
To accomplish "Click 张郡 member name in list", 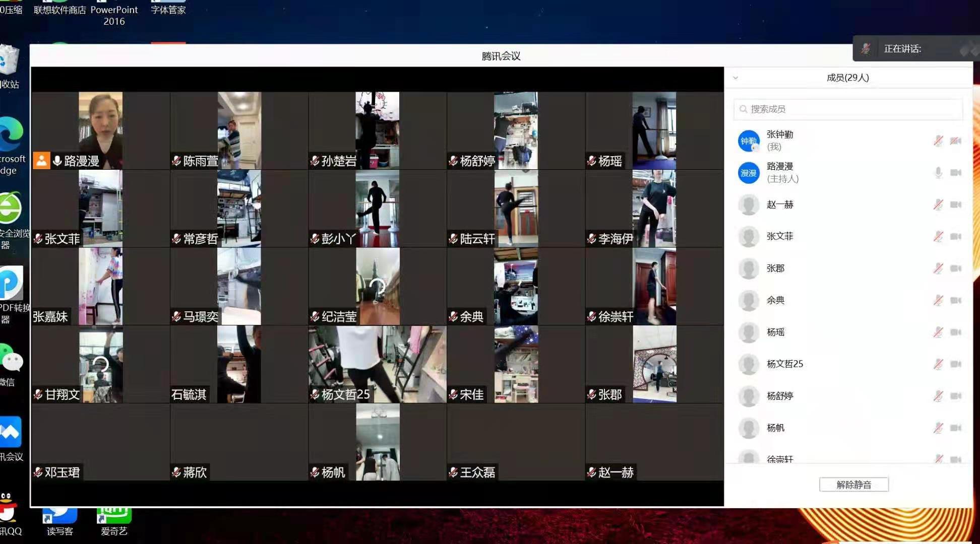I will pyautogui.click(x=775, y=268).
